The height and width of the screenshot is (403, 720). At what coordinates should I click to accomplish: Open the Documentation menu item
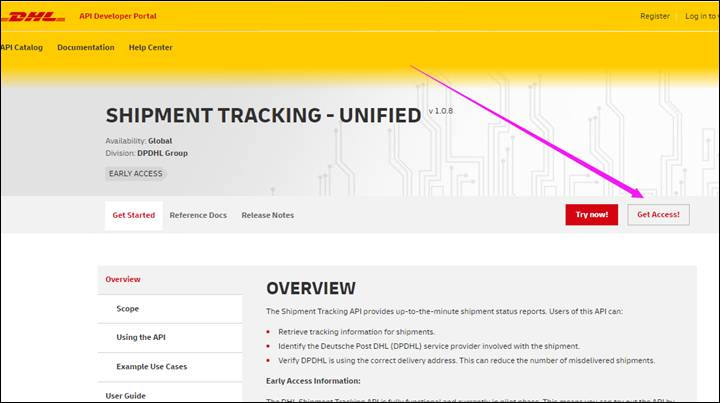coord(86,47)
